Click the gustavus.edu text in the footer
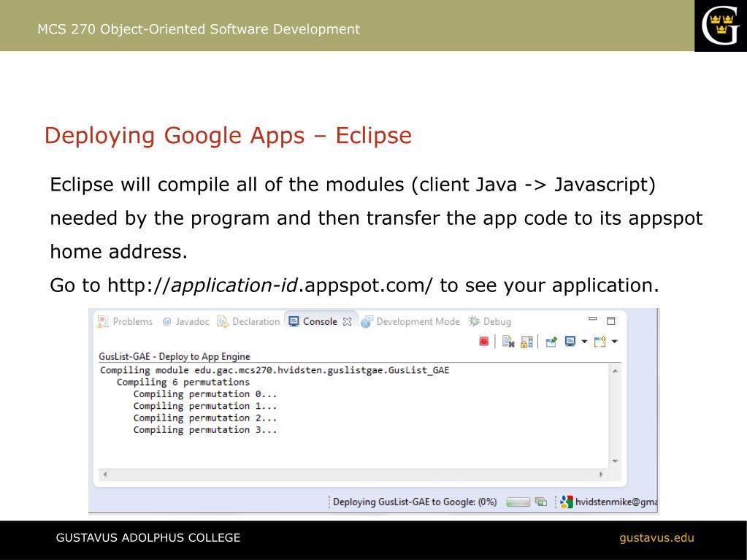This screenshot has width=747, height=560. pyautogui.click(x=656, y=538)
